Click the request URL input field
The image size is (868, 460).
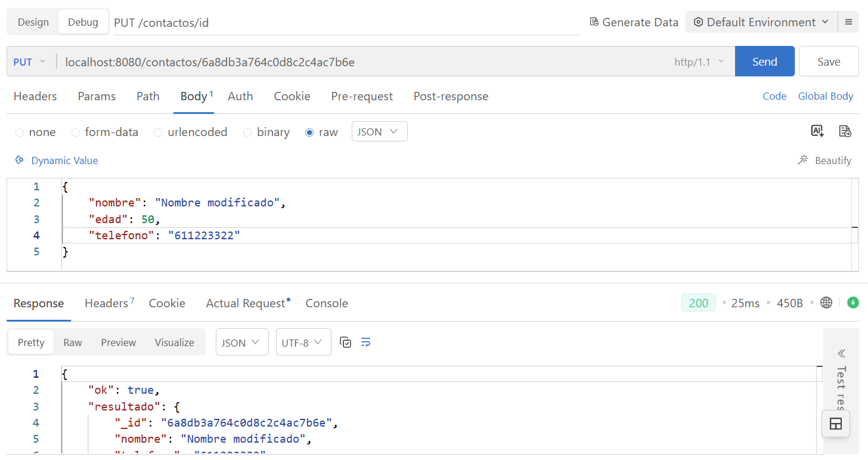tap(364, 61)
